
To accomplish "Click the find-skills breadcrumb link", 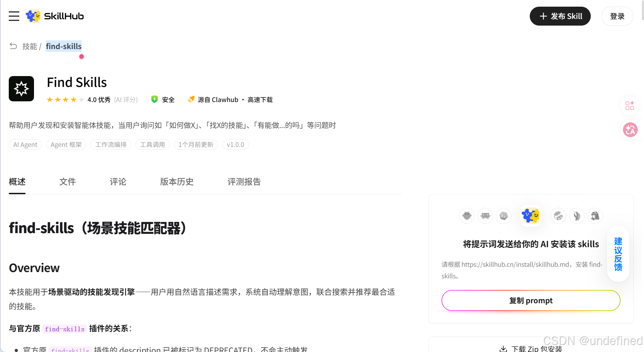I will click(x=64, y=46).
